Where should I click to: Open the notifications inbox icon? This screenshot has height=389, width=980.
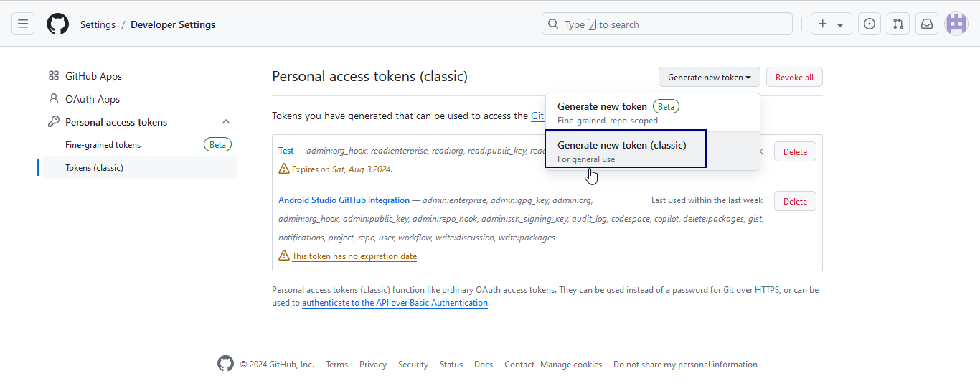[927, 24]
